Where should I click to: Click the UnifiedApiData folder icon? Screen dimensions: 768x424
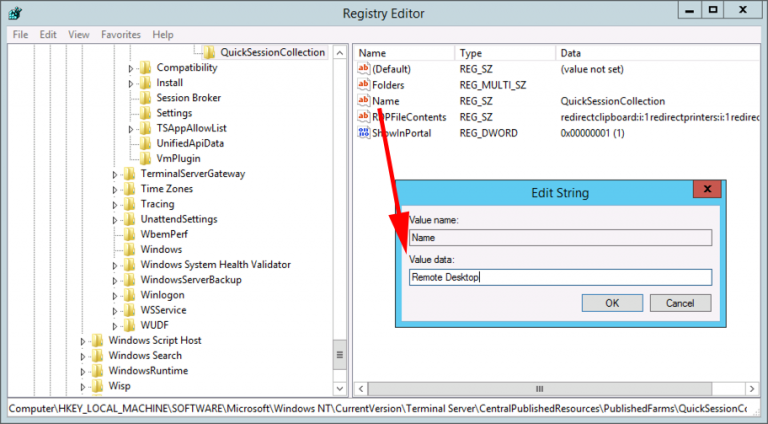click(x=145, y=143)
